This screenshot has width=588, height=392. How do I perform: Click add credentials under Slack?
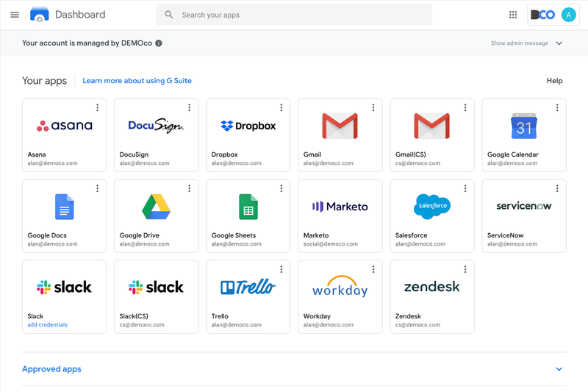[48, 325]
